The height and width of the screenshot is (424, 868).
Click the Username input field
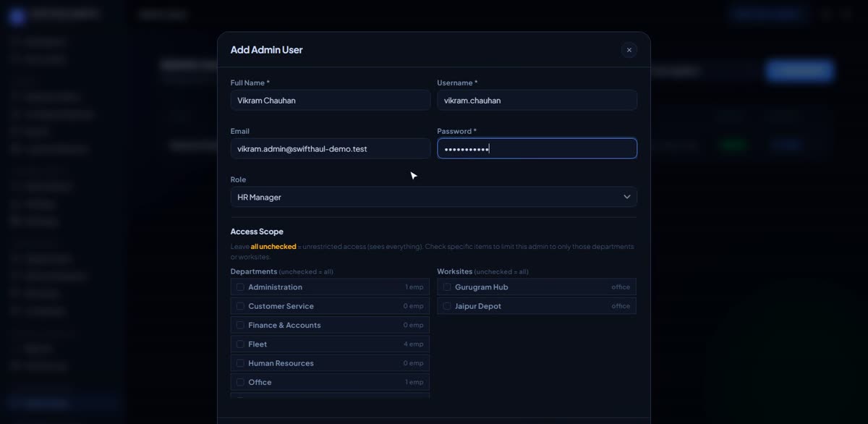[537, 100]
